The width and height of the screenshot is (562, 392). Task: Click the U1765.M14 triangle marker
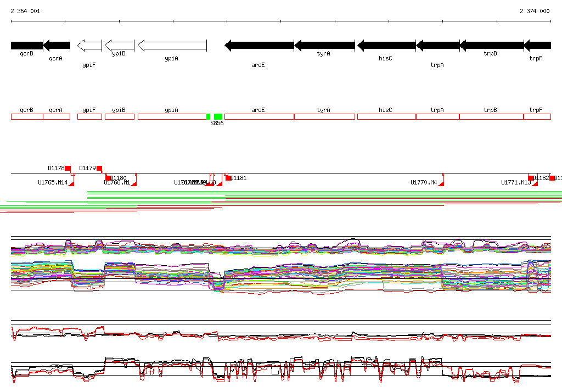(x=71, y=183)
